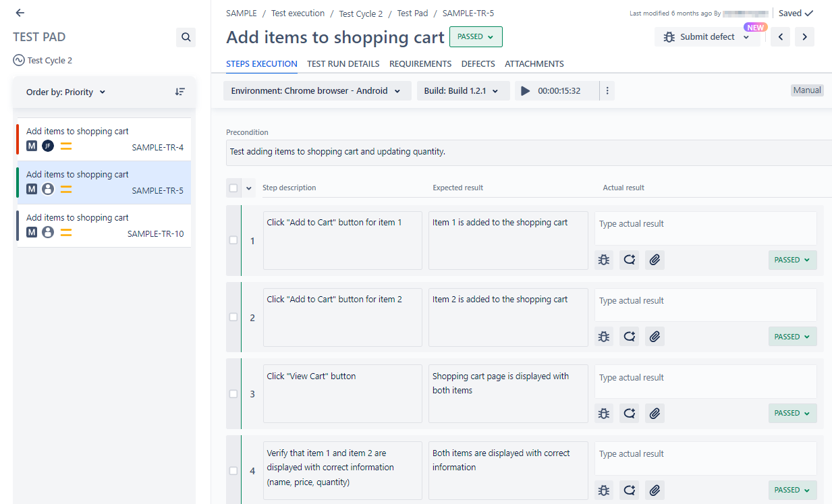Go to the previous test run arrow
The height and width of the screenshot is (504, 832).
click(x=780, y=37)
